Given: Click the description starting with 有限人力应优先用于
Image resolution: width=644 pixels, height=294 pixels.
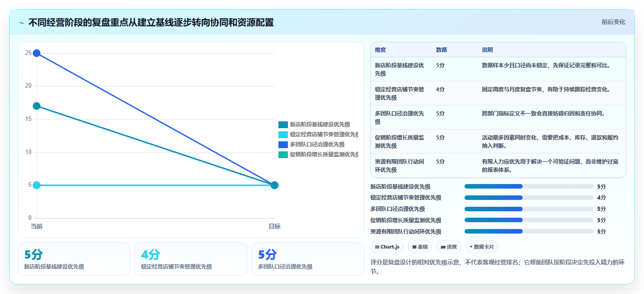Looking at the screenshot, I should point(550,165).
